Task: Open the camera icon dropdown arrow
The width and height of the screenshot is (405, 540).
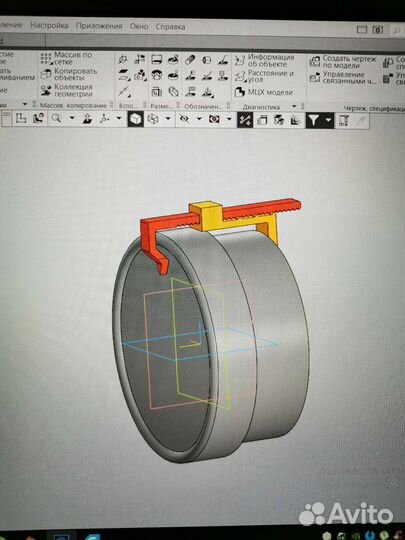Action: point(229,120)
